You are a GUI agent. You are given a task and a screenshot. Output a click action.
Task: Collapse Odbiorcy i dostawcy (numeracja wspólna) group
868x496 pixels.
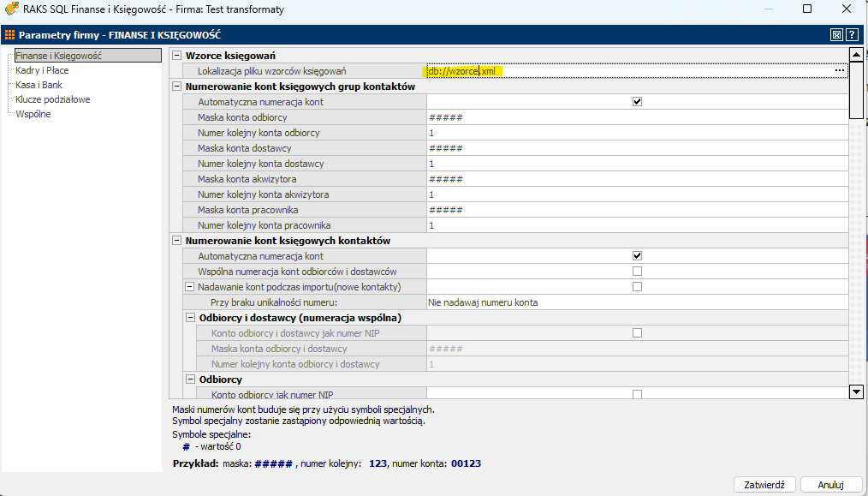click(x=190, y=318)
